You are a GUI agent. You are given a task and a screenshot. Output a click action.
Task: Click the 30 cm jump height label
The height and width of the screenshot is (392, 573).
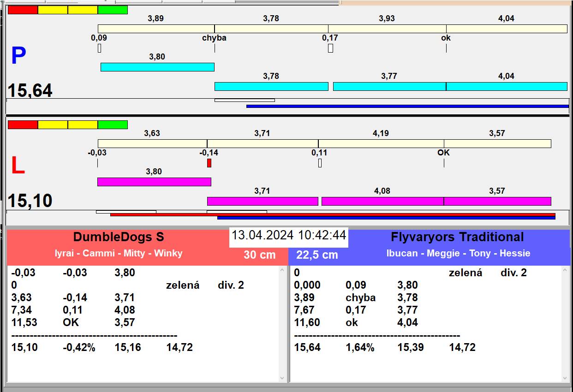(260, 255)
